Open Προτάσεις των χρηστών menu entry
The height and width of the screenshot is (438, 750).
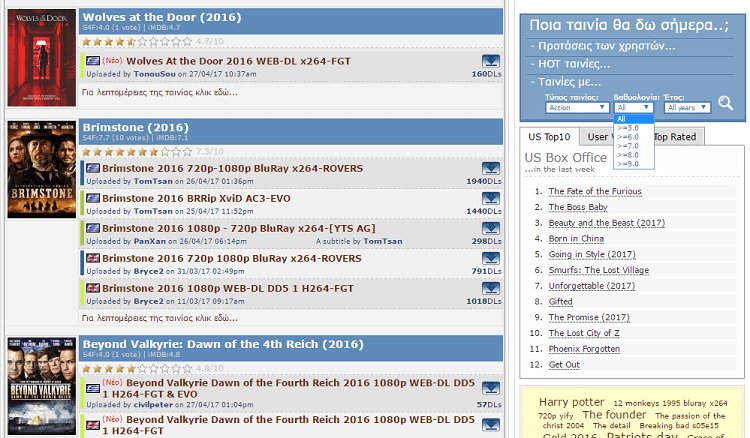[x=603, y=46]
